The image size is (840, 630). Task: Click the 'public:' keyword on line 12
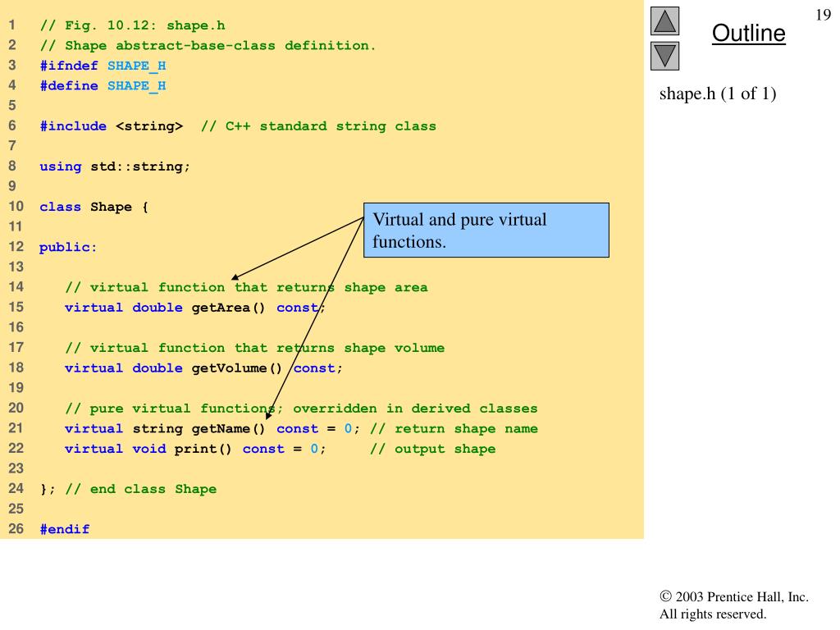point(67,248)
